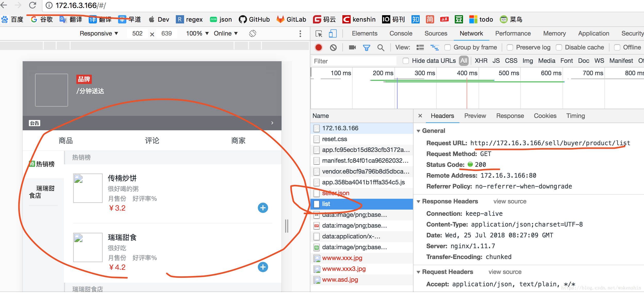644x293 pixels.
Task: Open the 菜鸟 bookmark
Action: (511, 19)
